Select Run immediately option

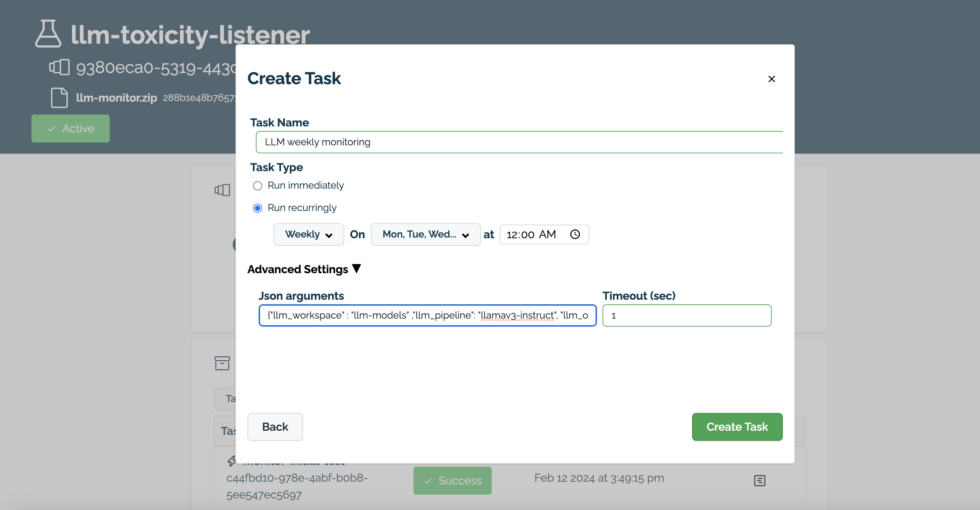pyautogui.click(x=258, y=185)
